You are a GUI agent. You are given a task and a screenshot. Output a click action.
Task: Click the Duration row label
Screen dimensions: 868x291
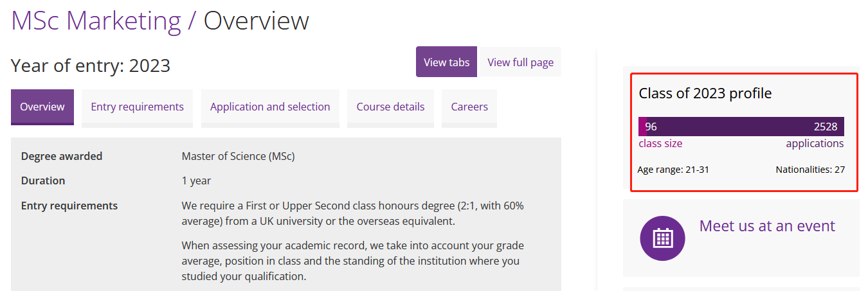point(43,181)
